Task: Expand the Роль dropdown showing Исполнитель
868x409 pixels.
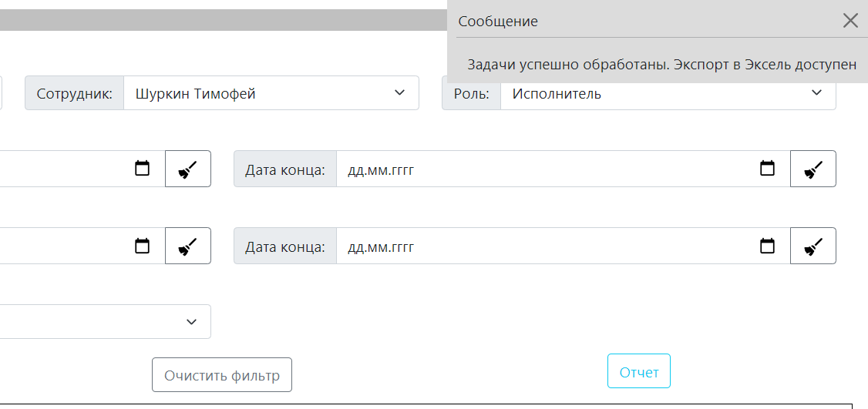Action: (668, 93)
